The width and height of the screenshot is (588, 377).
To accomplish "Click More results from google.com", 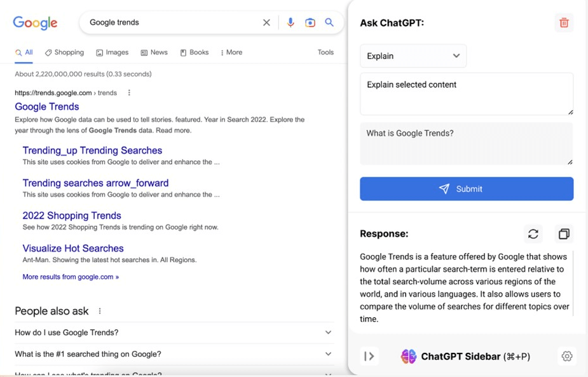I will point(71,277).
